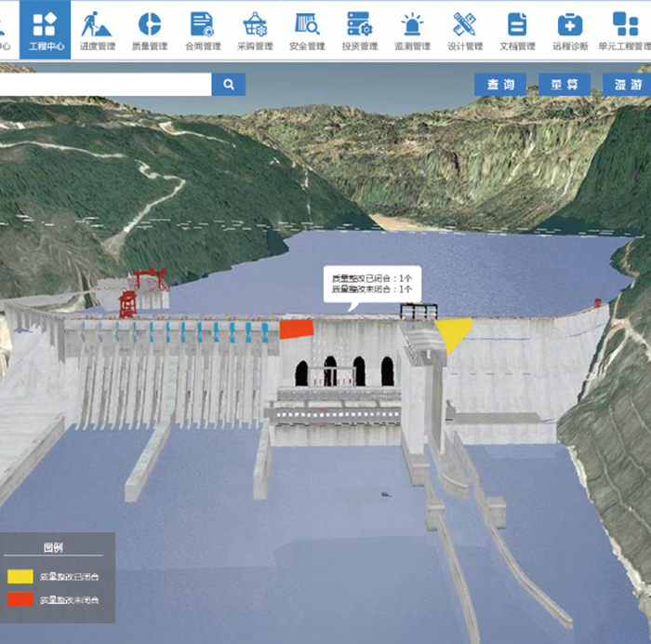Viewport: 651px width, 644px height.
Task: Open 投资管理 investment management icon
Action: (x=359, y=30)
